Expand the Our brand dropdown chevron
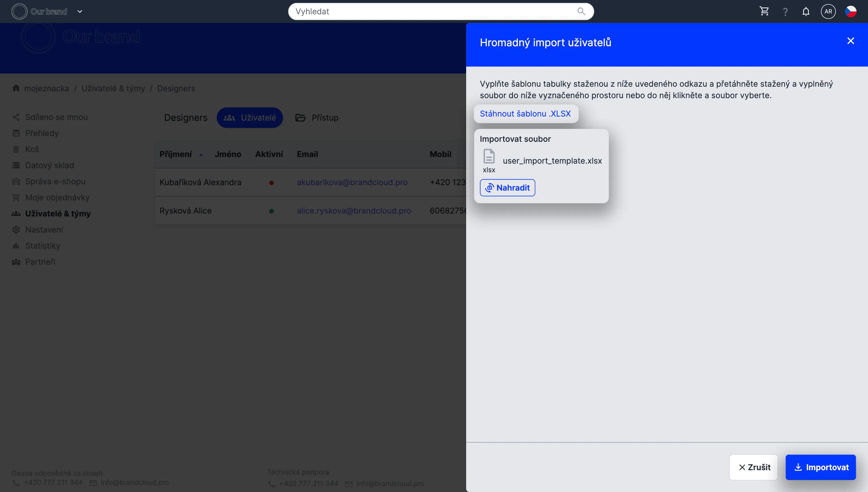The height and width of the screenshot is (492, 868). tap(80, 11)
